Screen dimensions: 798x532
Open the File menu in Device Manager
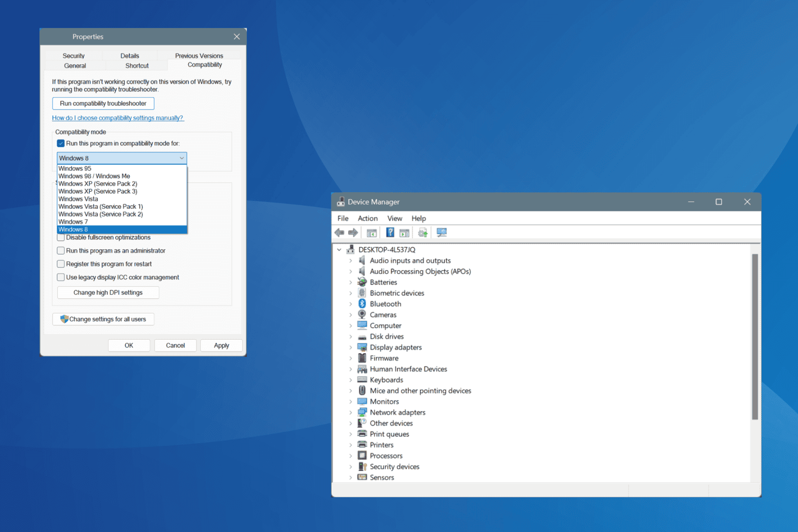pyautogui.click(x=343, y=218)
